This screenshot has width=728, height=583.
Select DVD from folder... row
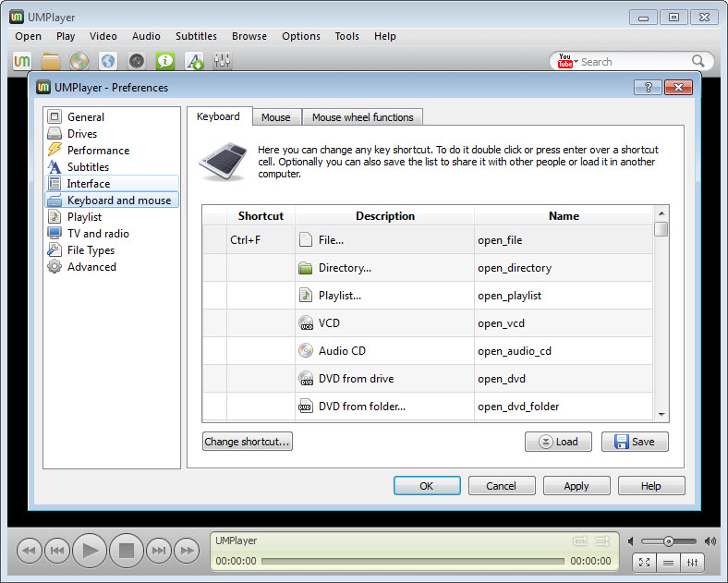click(x=385, y=407)
